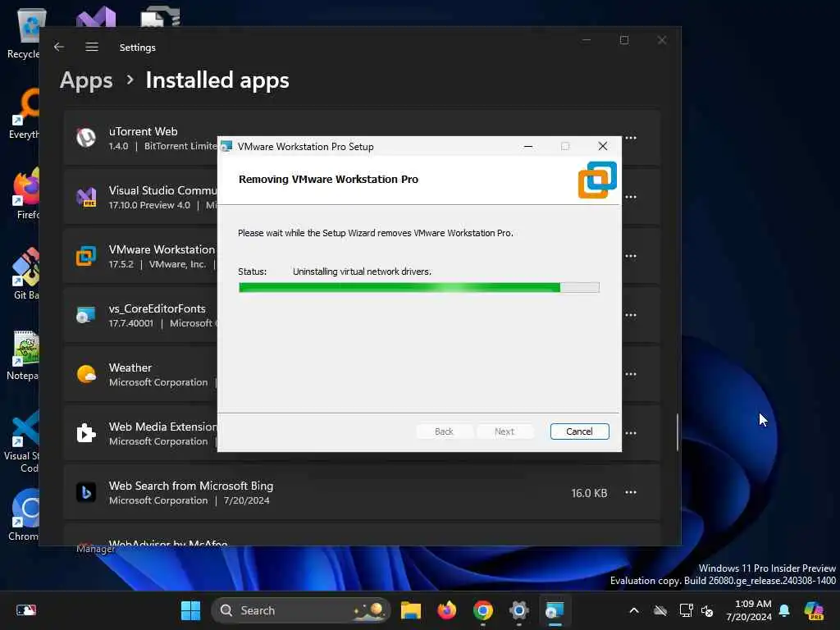Open the notifications bell icon

pos(785,610)
